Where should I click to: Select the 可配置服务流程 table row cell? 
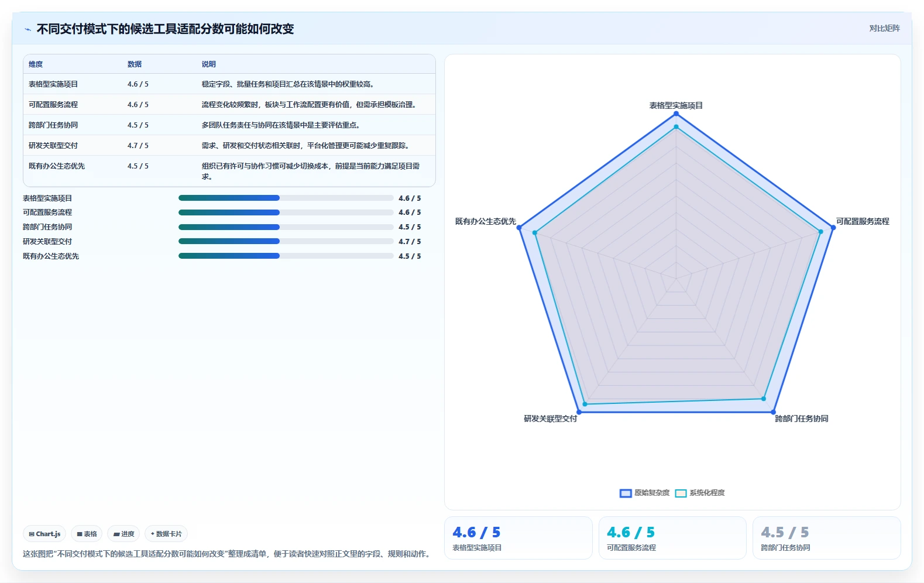tap(53, 105)
